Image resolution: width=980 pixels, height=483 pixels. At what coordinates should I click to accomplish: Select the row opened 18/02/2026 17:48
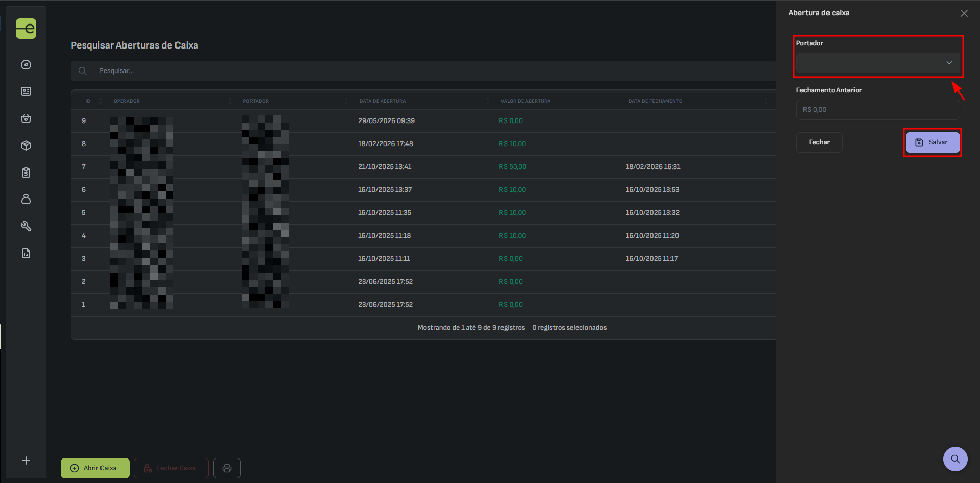pos(423,144)
